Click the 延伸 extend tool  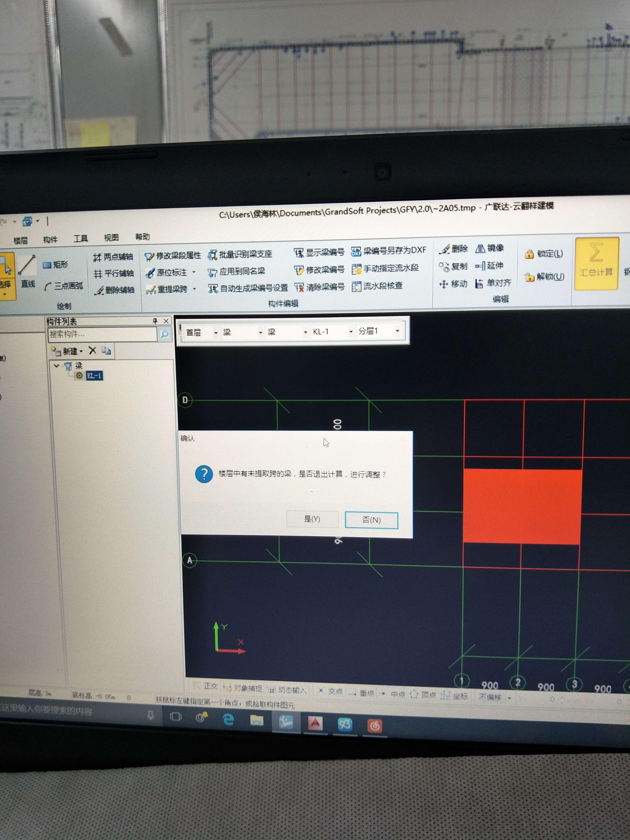[x=489, y=265]
